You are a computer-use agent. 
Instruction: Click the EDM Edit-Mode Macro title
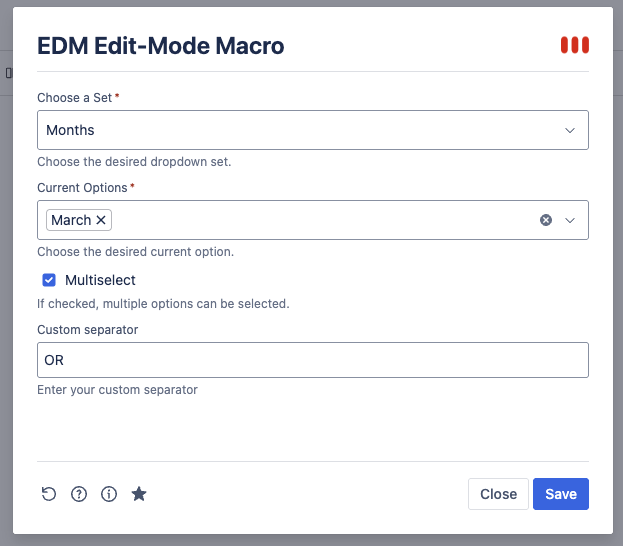[161, 46]
